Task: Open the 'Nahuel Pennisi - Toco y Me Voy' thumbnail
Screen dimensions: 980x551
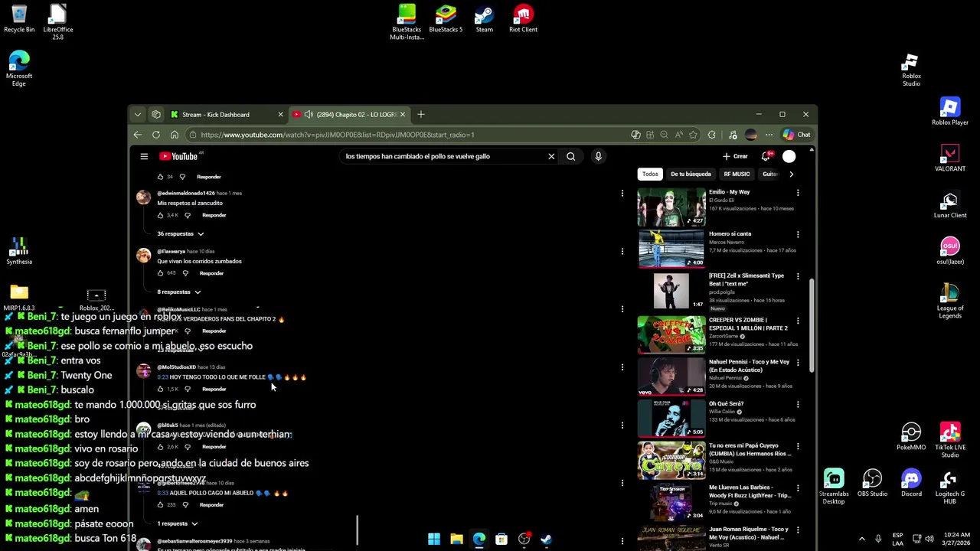Action: tap(671, 376)
